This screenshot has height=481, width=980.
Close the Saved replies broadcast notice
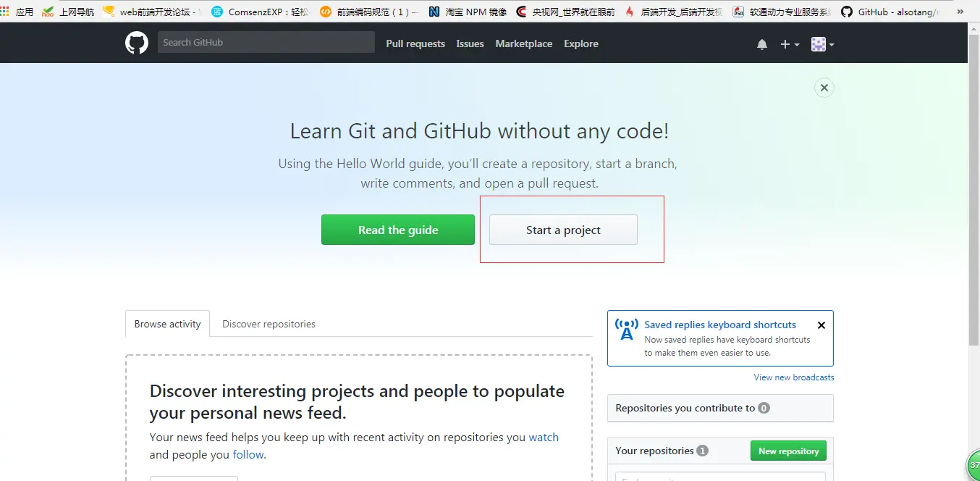pyautogui.click(x=821, y=325)
